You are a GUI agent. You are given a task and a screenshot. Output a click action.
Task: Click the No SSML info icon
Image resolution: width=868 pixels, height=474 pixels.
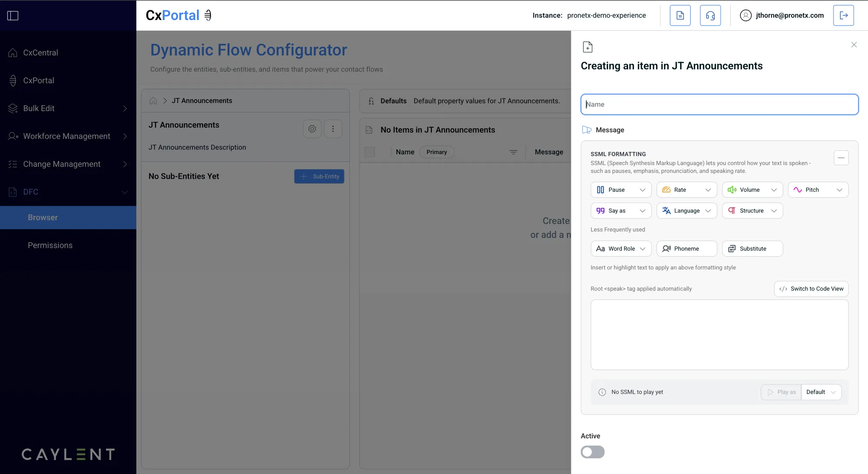click(602, 392)
